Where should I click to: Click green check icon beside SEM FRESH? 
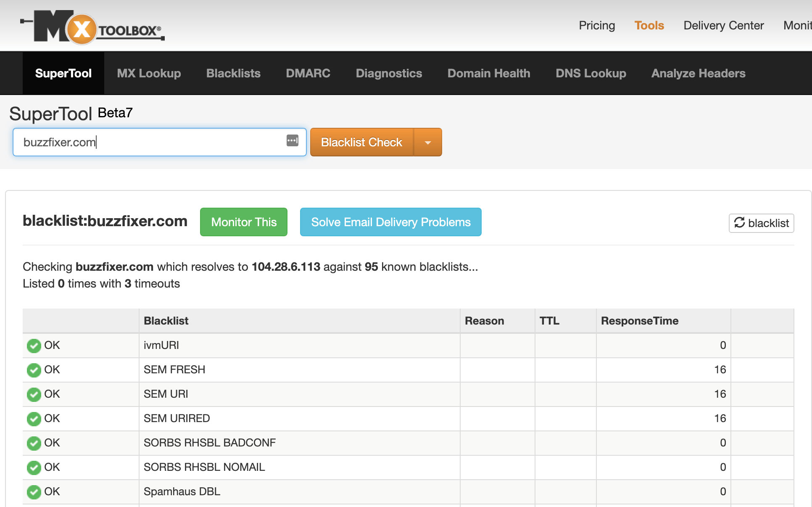pyautogui.click(x=34, y=370)
